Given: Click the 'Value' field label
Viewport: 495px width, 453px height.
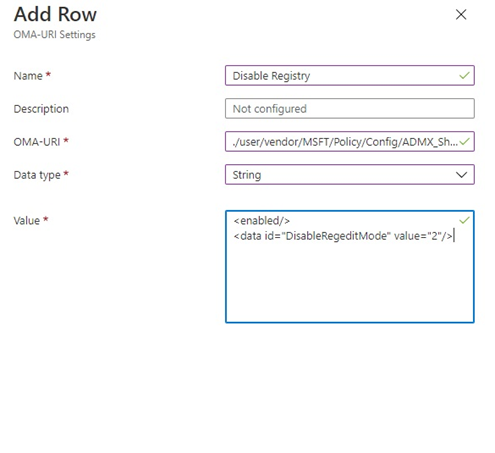Looking at the screenshot, I should 26,221.
